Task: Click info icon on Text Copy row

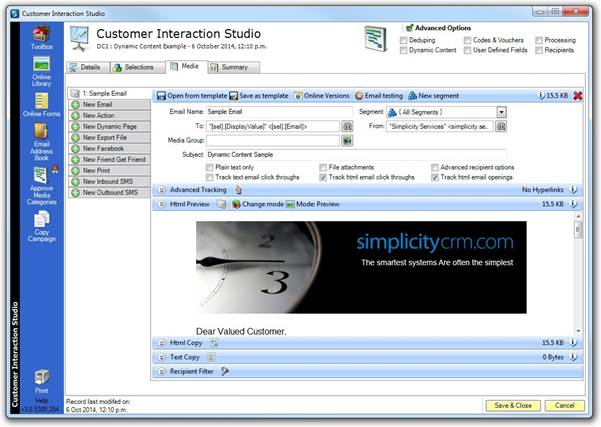Action: click(573, 357)
